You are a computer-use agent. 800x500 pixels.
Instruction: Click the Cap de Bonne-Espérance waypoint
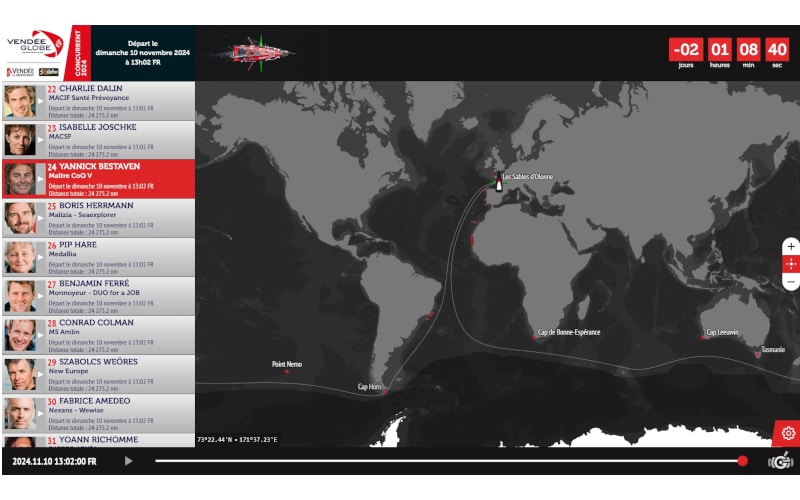(534, 337)
